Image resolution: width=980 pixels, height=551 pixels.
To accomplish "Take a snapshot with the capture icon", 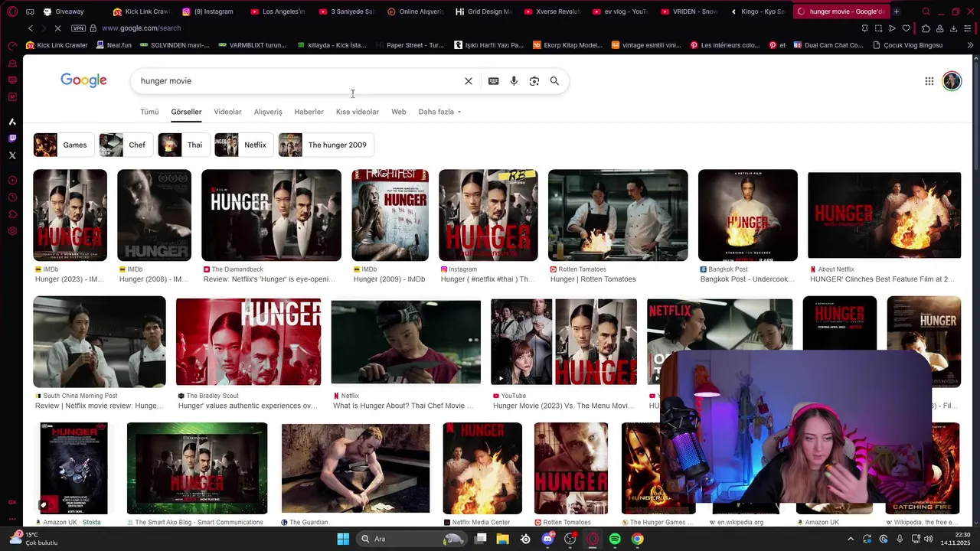I will tap(878, 28).
